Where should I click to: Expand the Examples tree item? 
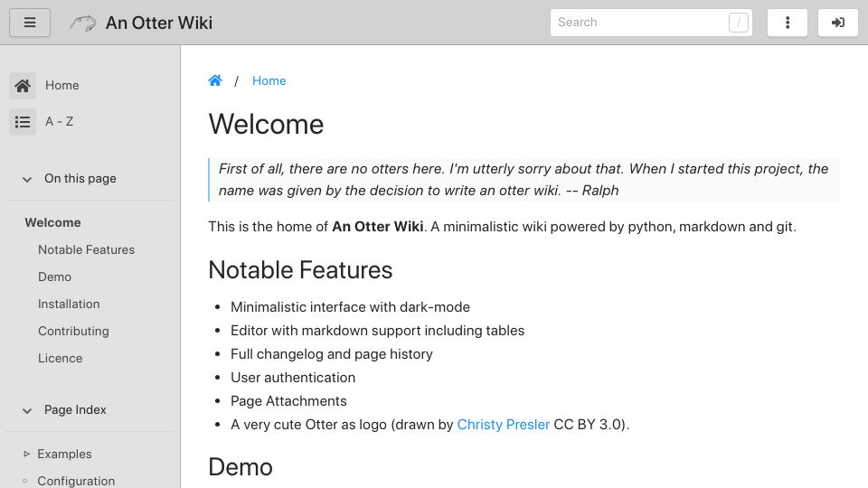[26, 454]
